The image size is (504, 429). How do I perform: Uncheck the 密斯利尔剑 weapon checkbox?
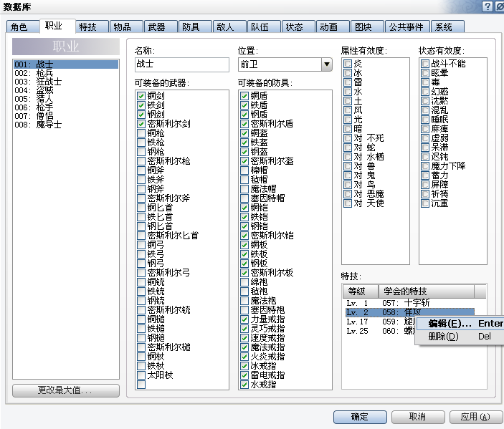(x=141, y=124)
